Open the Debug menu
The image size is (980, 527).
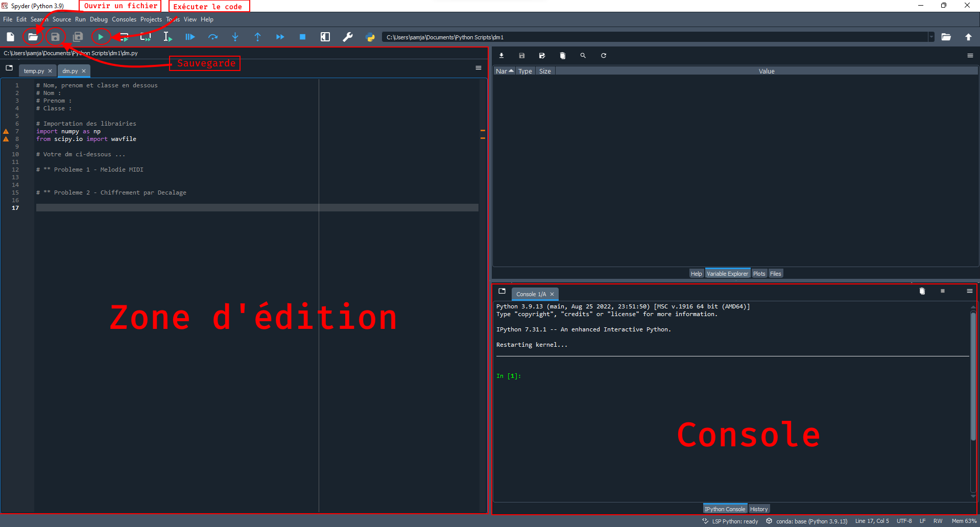99,19
